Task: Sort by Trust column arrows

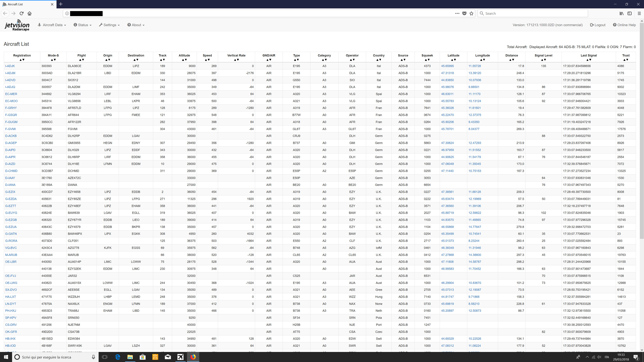Action: pyautogui.click(x=626, y=60)
